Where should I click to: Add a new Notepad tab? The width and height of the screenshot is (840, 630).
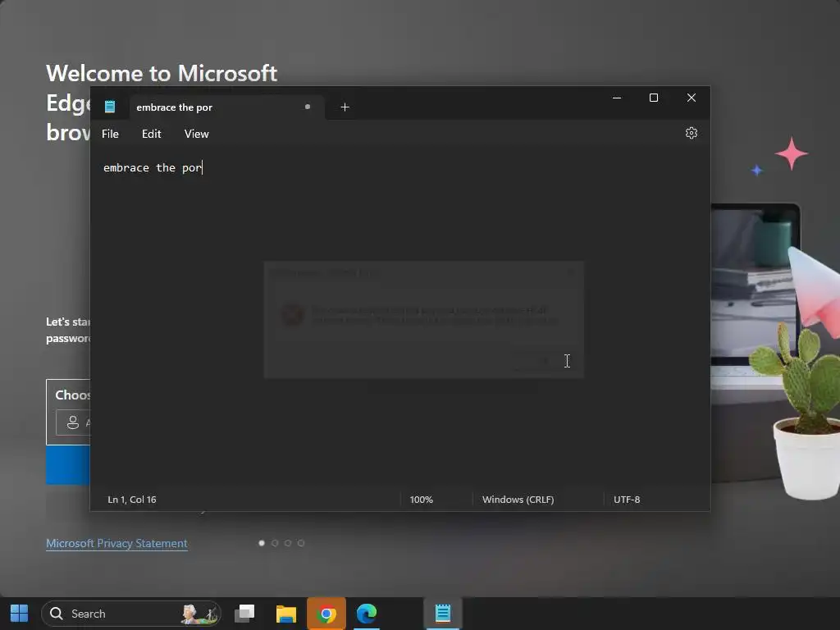pos(345,107)
